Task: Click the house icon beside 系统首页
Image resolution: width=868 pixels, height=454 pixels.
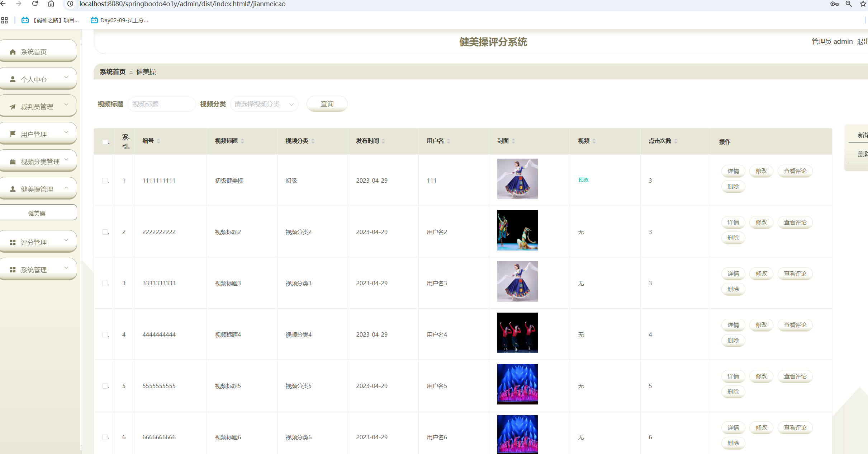Action: coord(13,52)
